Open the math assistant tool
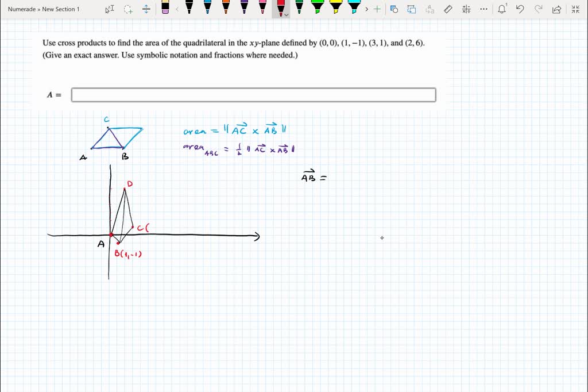The image size is (588, 392). click(x=466, y=9)
